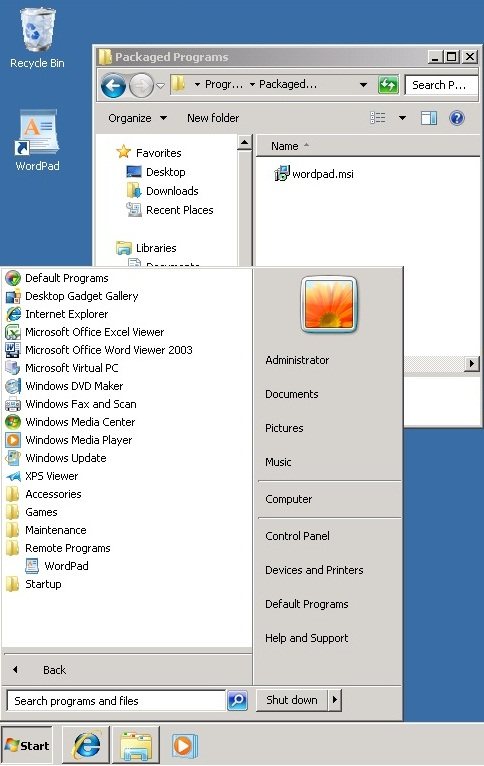
Task: Open Explorer help question mark icon
Action: [457, 118]
